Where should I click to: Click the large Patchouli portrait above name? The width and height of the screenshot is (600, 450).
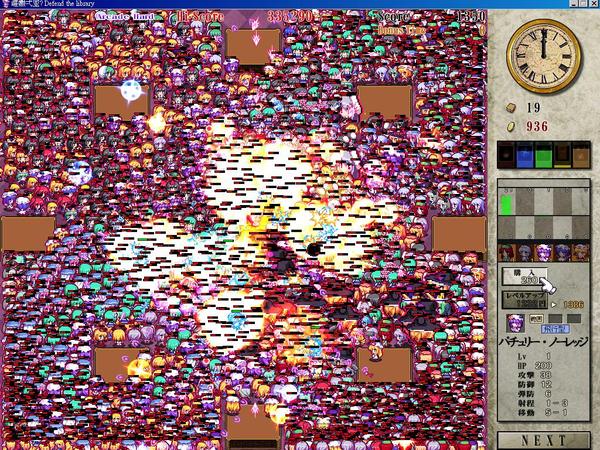516,324
